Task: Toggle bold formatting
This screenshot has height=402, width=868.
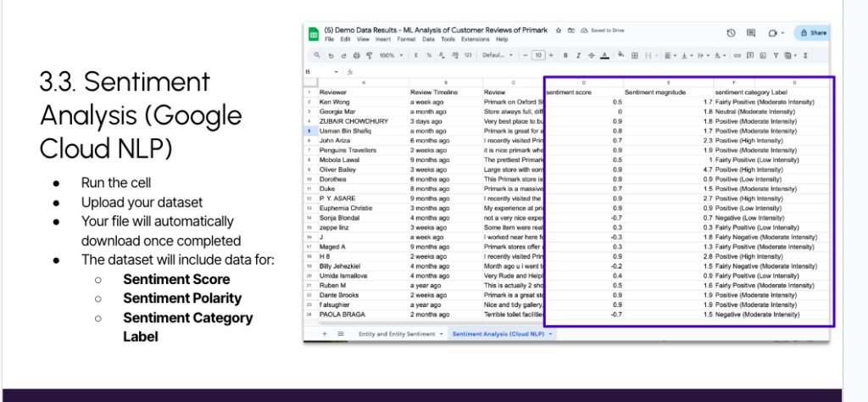Action: [x=565, y=55]
